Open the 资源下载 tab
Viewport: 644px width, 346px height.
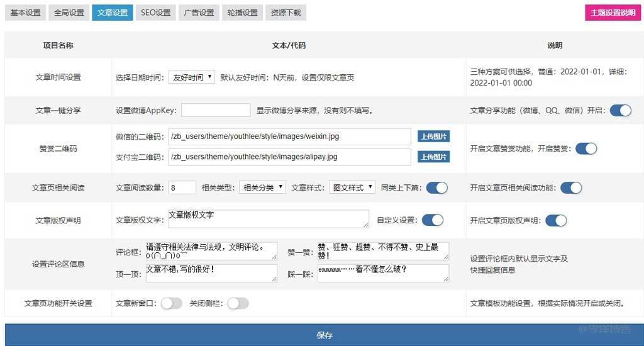pyautogui.click(x=286, y=13)
